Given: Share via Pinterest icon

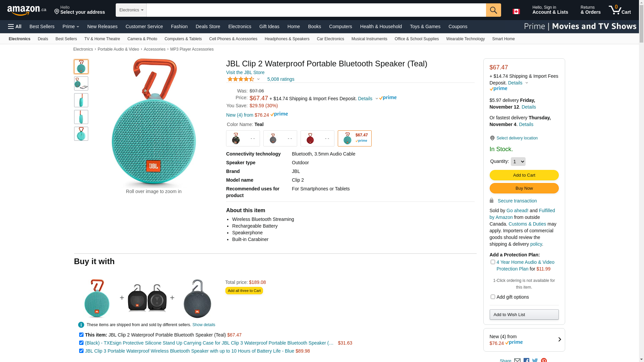Looking at the screenshot, I should [544, 360].
